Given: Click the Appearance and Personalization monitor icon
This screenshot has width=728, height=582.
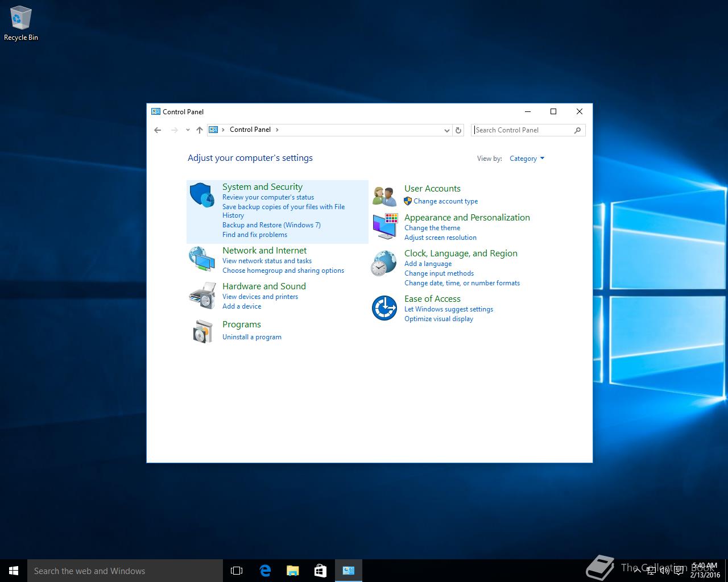Looking at the screenshot, I should coord(384,226).
